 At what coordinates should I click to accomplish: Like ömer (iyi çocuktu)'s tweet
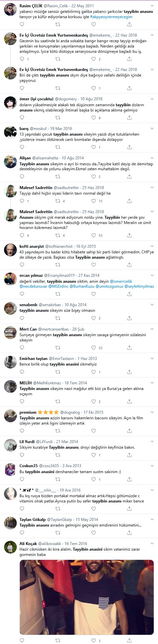coord(94,118)
